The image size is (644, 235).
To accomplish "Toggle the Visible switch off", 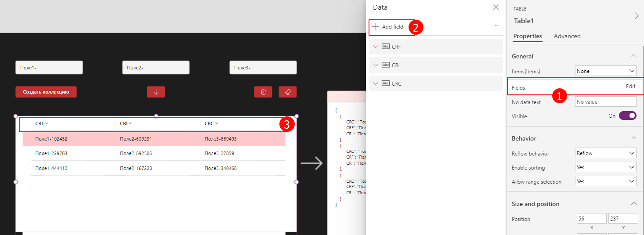I will [627, 116].
